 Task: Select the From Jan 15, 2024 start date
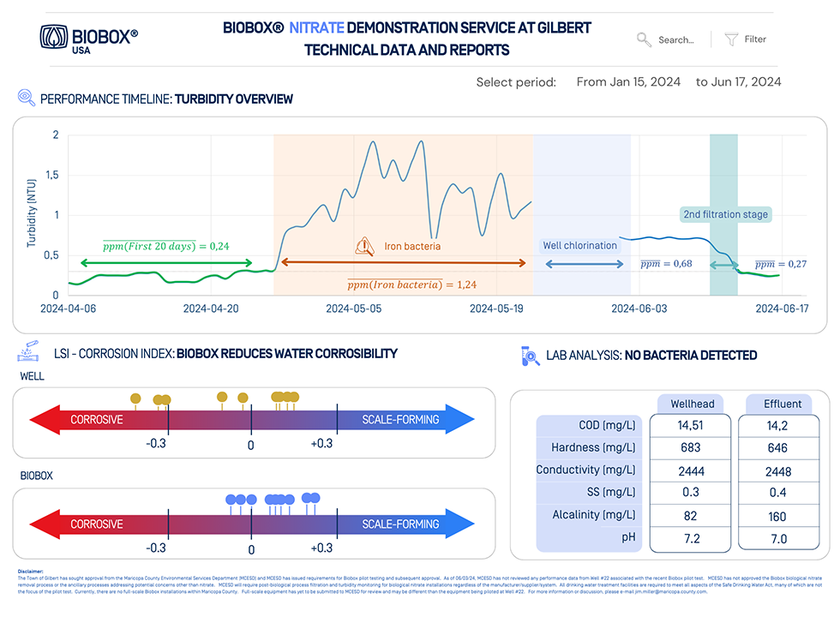click(628, 82)
